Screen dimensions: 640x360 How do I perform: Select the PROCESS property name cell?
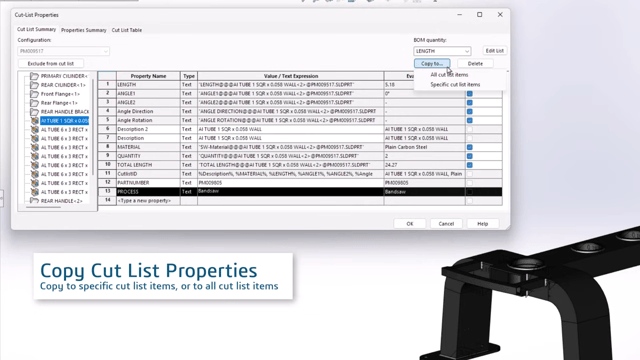pos(148,192)
